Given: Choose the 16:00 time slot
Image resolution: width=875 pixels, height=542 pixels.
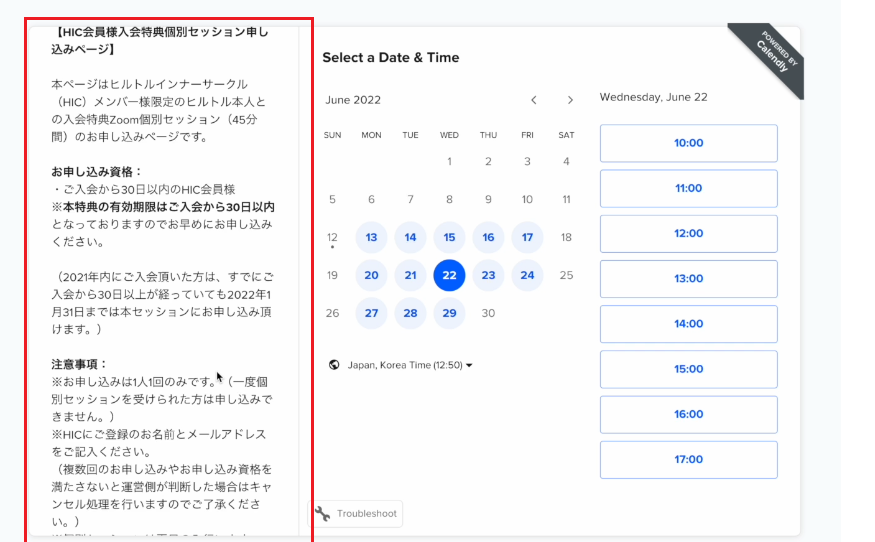Looking at the screenshot, I should [x=689, y=415].
